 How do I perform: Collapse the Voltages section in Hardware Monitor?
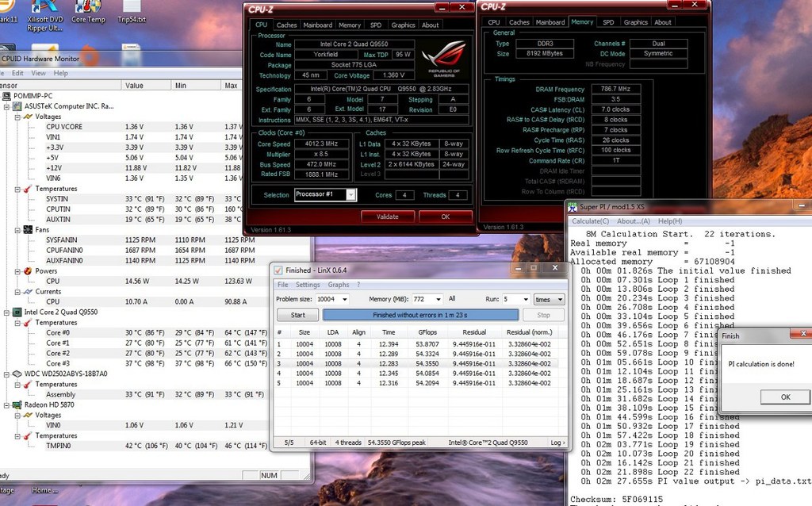tap(16, 117)
